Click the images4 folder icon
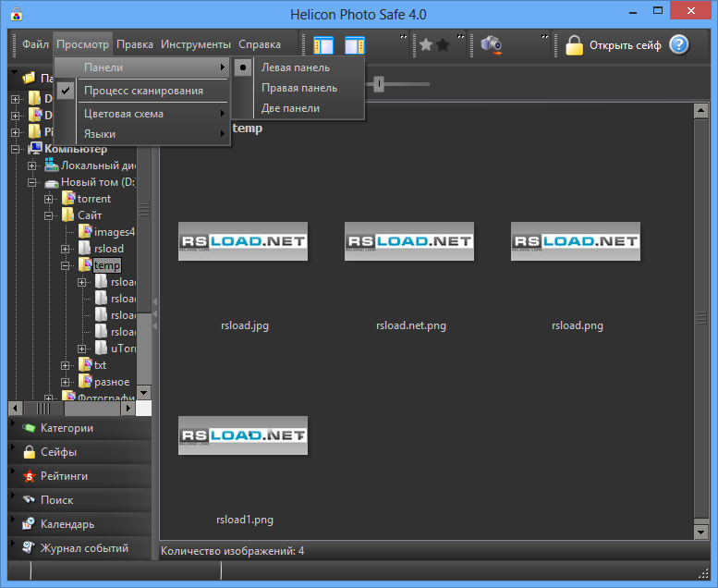Image resolution: width=718 pixels, height=588 pixels. (x=85, y=231)
